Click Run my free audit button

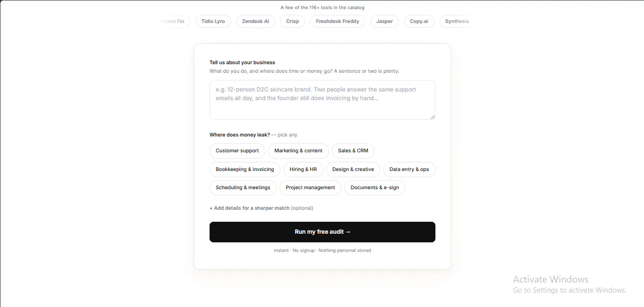[322, 232]
